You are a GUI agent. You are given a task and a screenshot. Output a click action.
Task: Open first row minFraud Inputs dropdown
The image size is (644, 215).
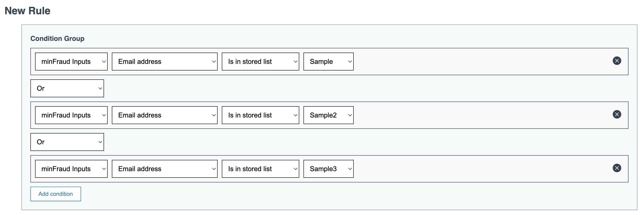(x=71, y=62)
